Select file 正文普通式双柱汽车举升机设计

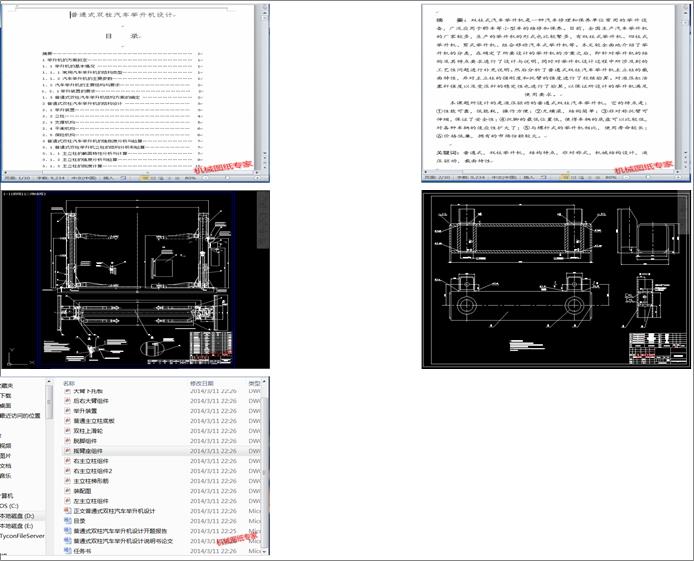[x=114, y=511]
